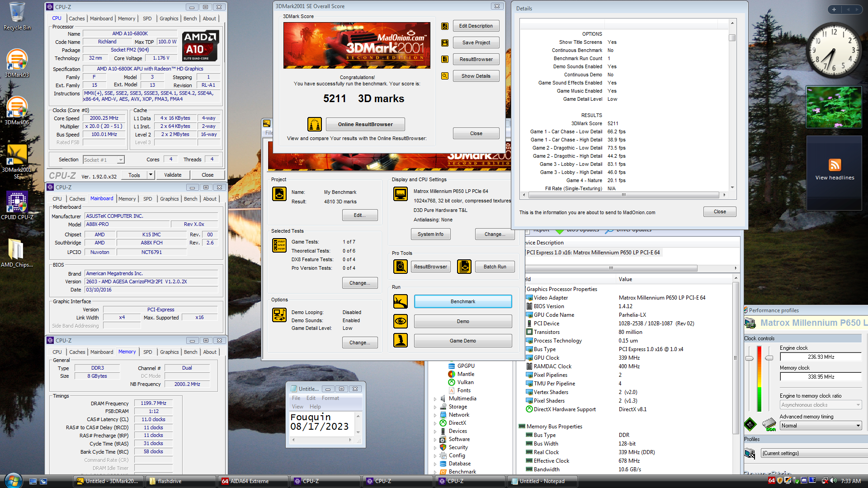This screenshot has height=488, width=868.
Task: Switch to Bench tab in top CPU-Z window
Action: (x=190, y=19)
